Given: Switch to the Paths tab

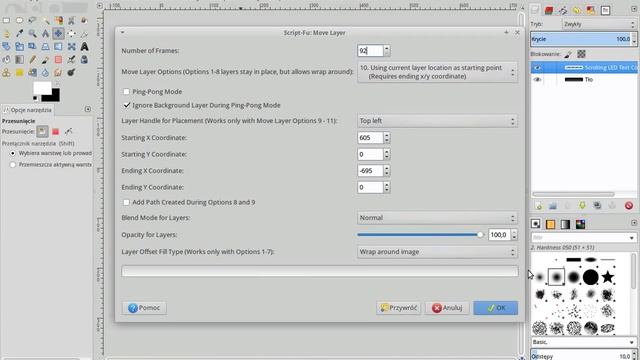Looking at the screenshot, I should point(563,10).
